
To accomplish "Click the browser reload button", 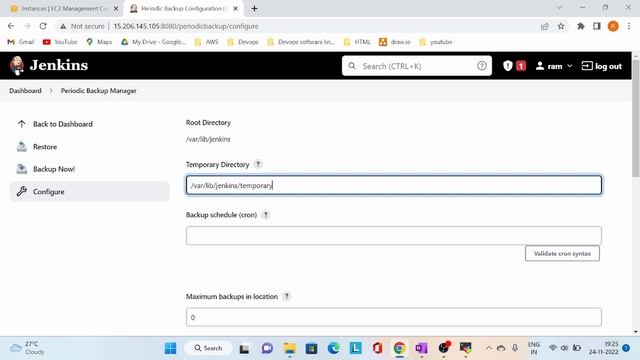I will coord(43,26).
